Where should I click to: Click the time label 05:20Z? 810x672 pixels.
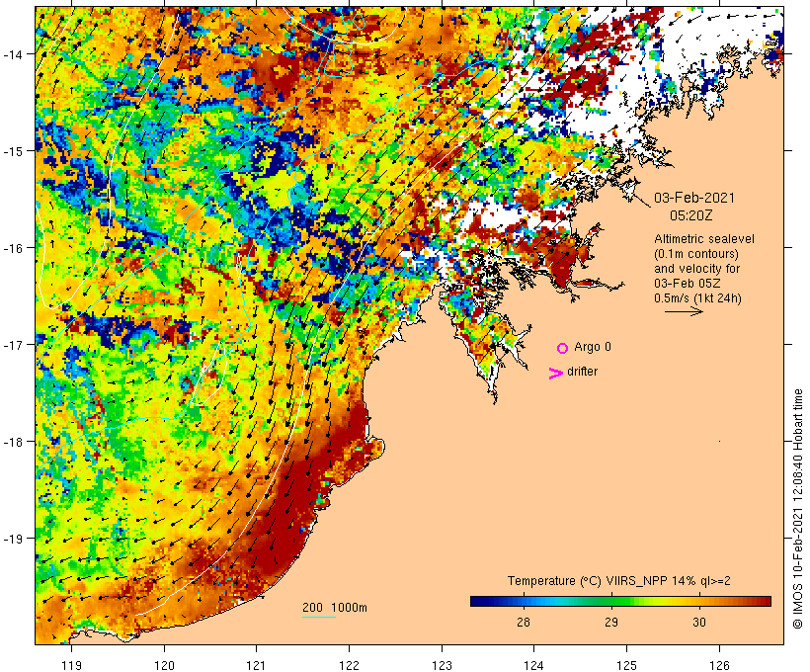pos(691,215)
